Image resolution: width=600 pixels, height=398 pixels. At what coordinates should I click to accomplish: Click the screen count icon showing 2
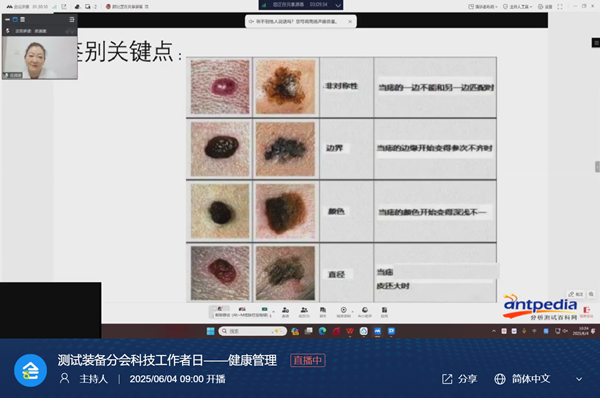pyautogui.click(x=91, y=7)
